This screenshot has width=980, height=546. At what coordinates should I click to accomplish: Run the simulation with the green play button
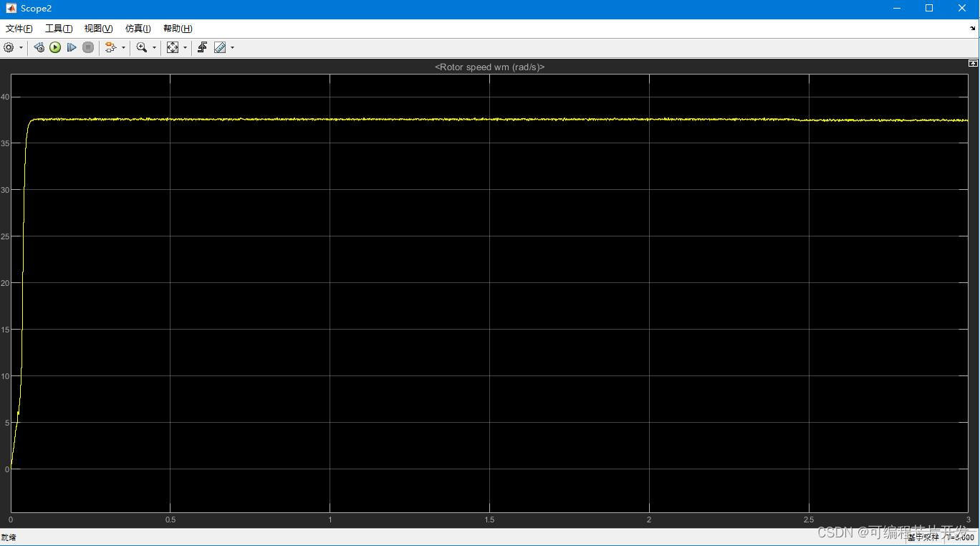click(x=55, y=47)
